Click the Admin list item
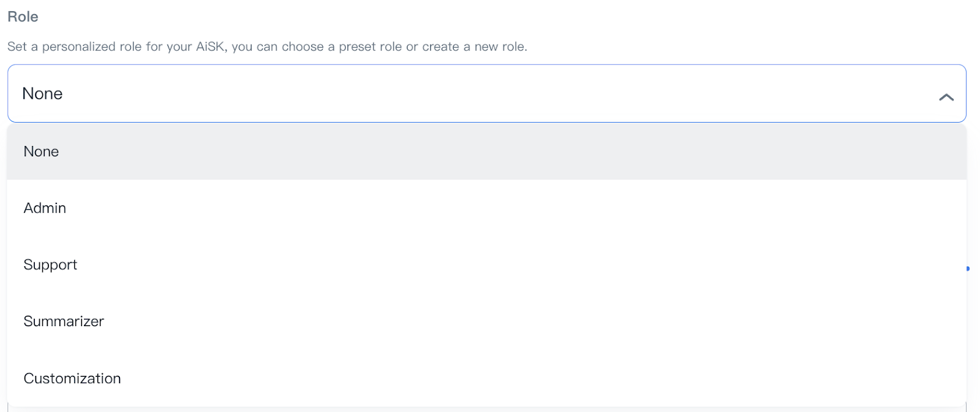 point(45,208)
